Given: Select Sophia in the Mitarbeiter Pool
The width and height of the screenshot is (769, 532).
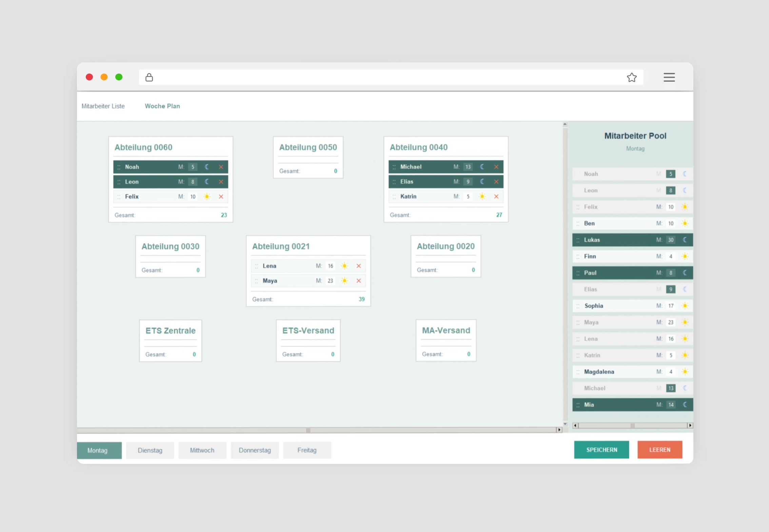Looking at the screenshot, I should pos(632,306).
